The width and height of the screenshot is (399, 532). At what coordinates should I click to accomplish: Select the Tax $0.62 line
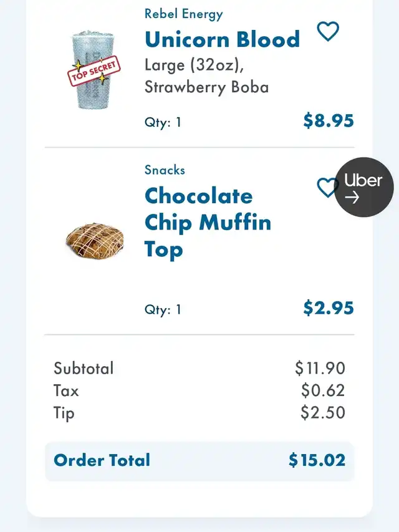click(x=199, y=390)
